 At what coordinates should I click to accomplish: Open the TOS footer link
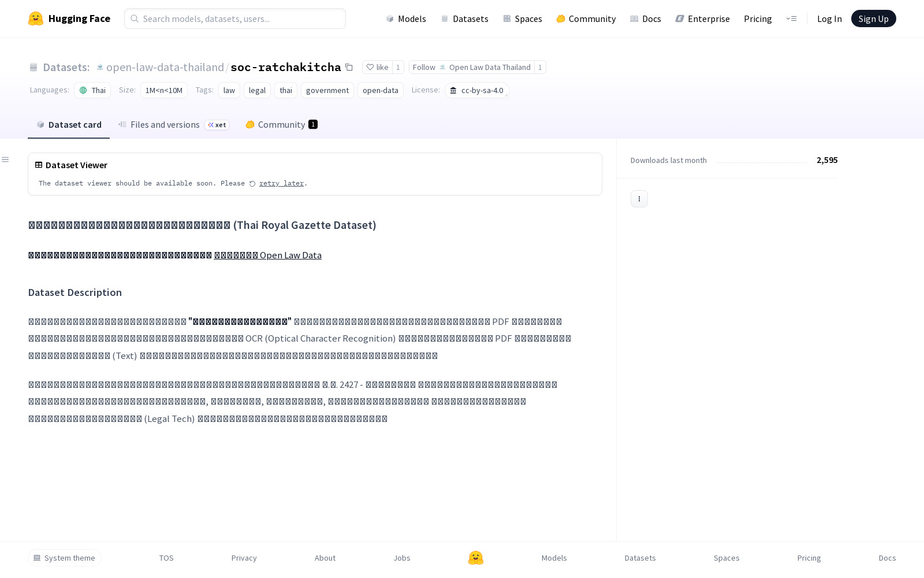(166, 558)
